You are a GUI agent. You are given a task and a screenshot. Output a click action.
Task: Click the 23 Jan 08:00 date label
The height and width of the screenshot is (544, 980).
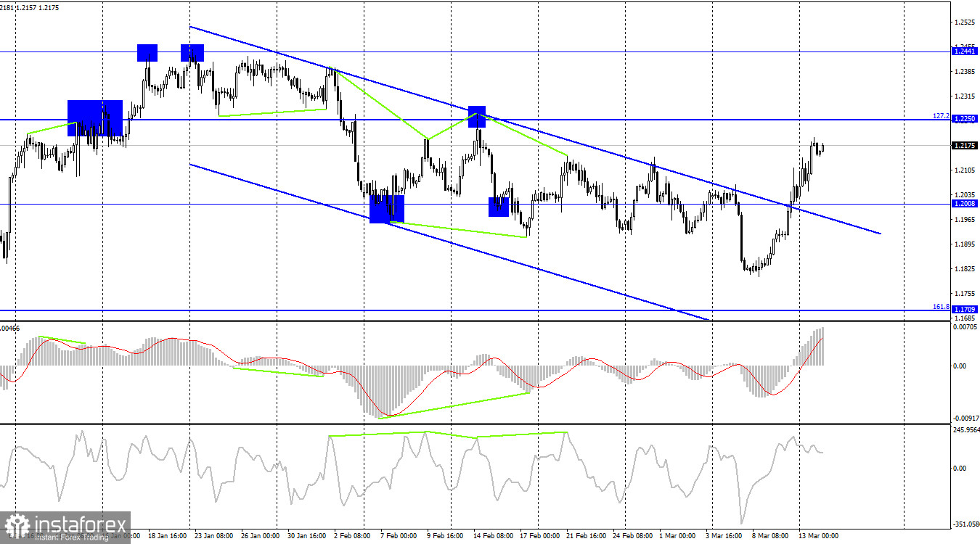(x=212, y=536)
